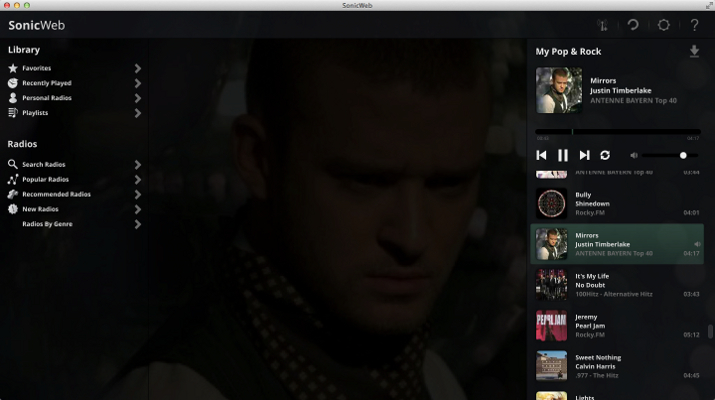Adjust the volume slider knob
This screenshot has width=715, height=400.
pos(683,155)
